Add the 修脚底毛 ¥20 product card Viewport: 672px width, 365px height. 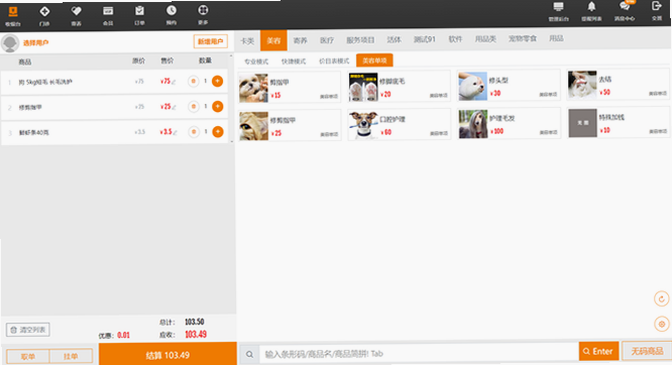coord(399,87)
